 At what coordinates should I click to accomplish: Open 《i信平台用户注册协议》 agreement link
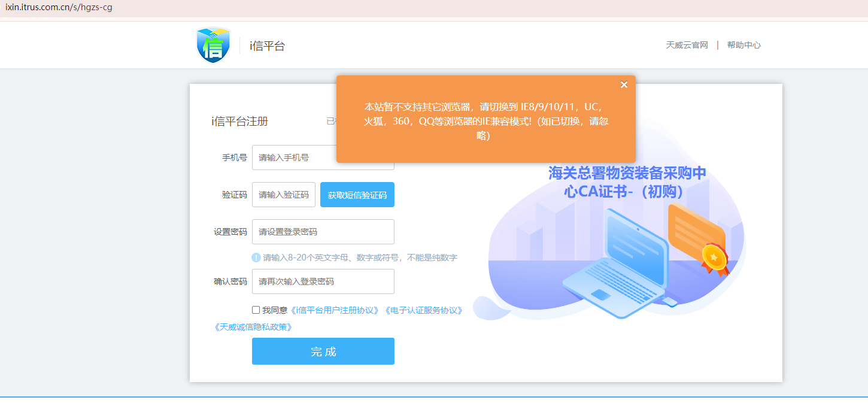click(x=335, y=310)
